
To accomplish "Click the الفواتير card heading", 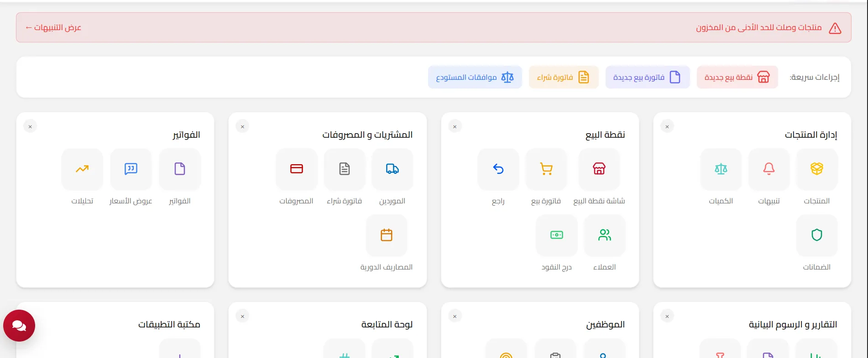I will (x=186, y=135).
